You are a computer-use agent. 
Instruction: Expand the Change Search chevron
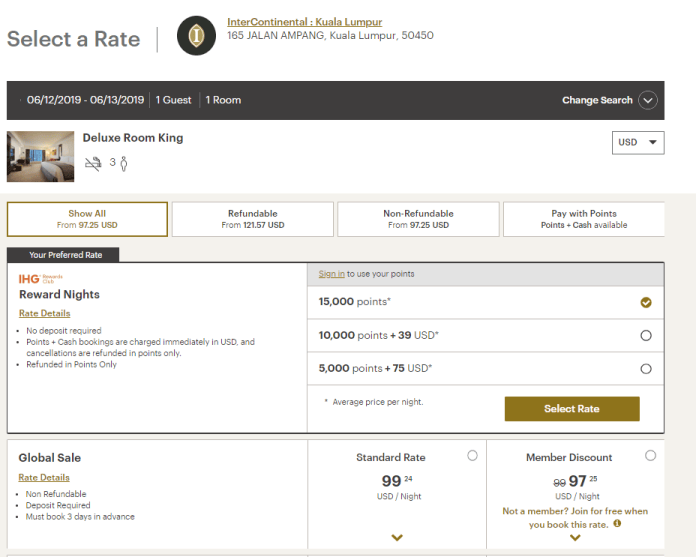click(x=648, y=100)
